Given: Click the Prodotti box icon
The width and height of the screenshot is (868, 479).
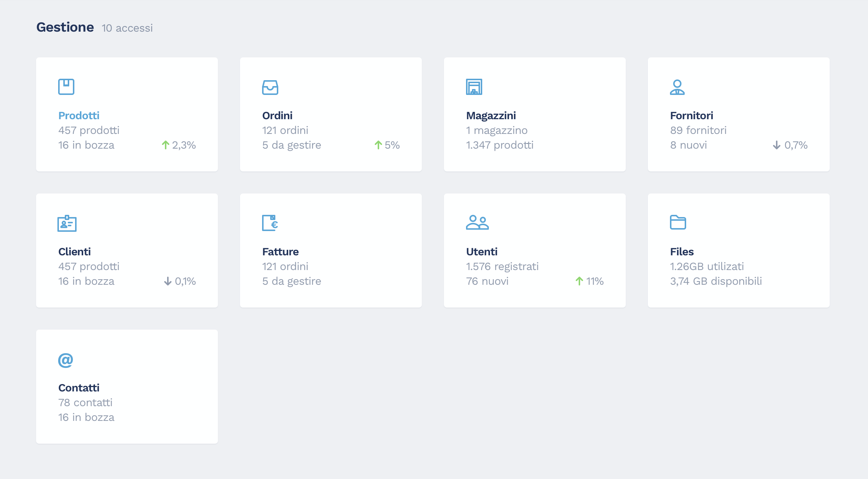Looking at the screenshot, I should coord(66,87).
